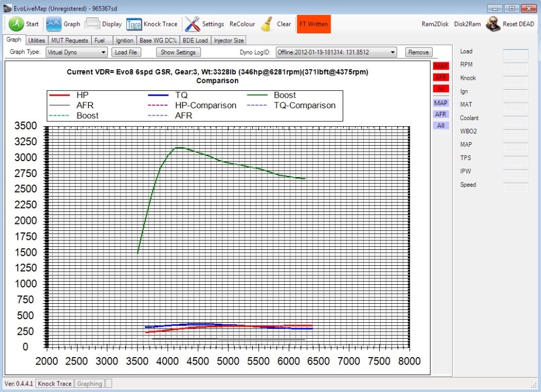
Task: Toggle the purple MAP comparison button
Action: pyautogui.click(x=441, y=102)
